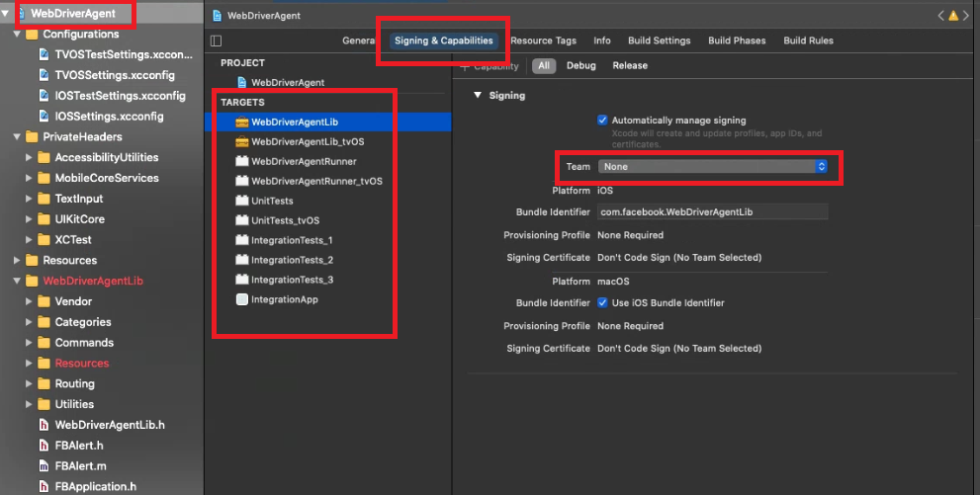Toggle Use iOS Bundle Identifier checkbox
980x495 pixels.
[x=602, y=302]
